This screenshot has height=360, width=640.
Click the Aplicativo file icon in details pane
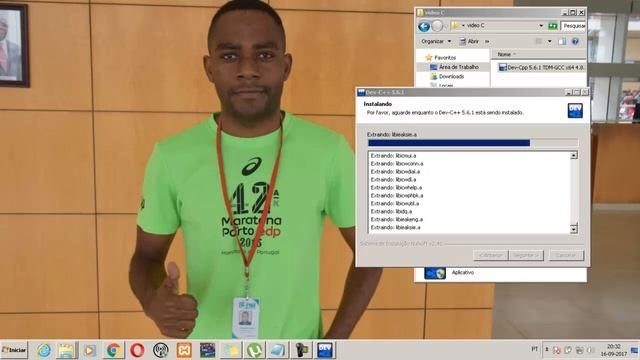pyautogui.click(x=435, y=273)
